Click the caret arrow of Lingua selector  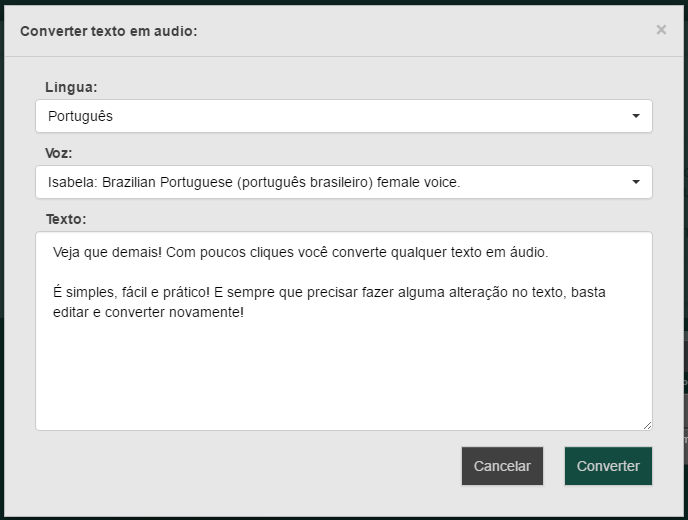tap(636, 116)
